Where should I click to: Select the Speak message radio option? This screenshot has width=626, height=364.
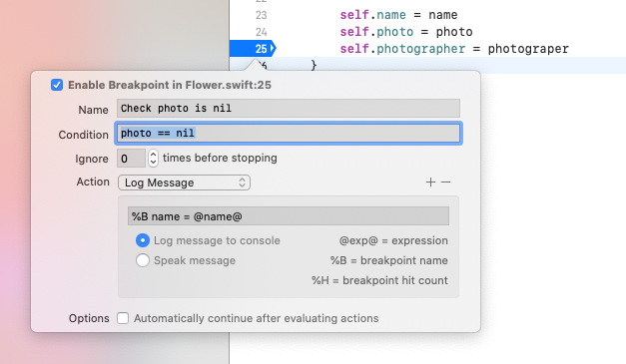[x=143, y=260]
